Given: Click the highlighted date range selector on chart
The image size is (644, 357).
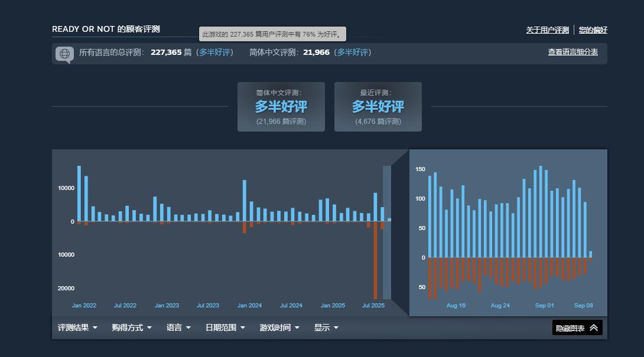Looking at the screenshot, I should pos(387,232).
